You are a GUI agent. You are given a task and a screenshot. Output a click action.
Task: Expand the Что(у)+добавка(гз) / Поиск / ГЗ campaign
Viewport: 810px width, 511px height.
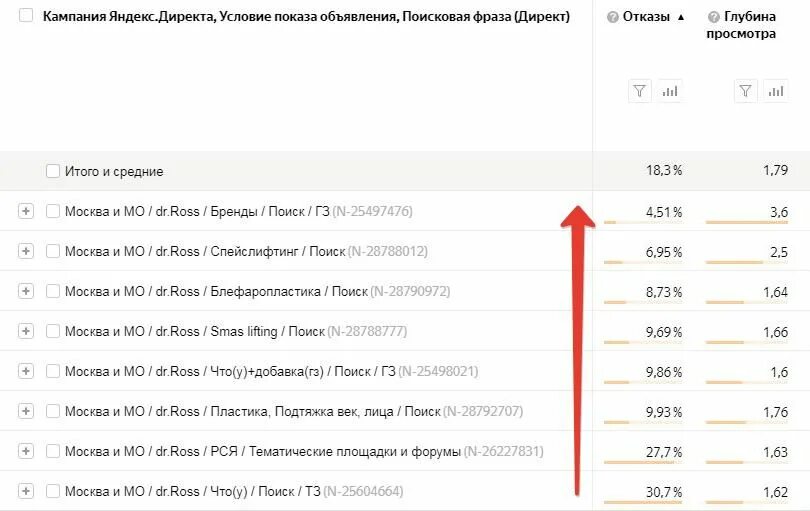click(26, 371)
